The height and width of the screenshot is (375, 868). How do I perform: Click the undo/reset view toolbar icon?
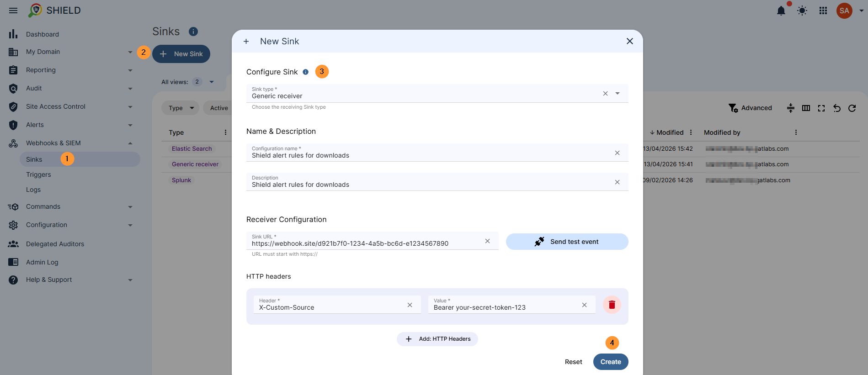click(837, 108)
